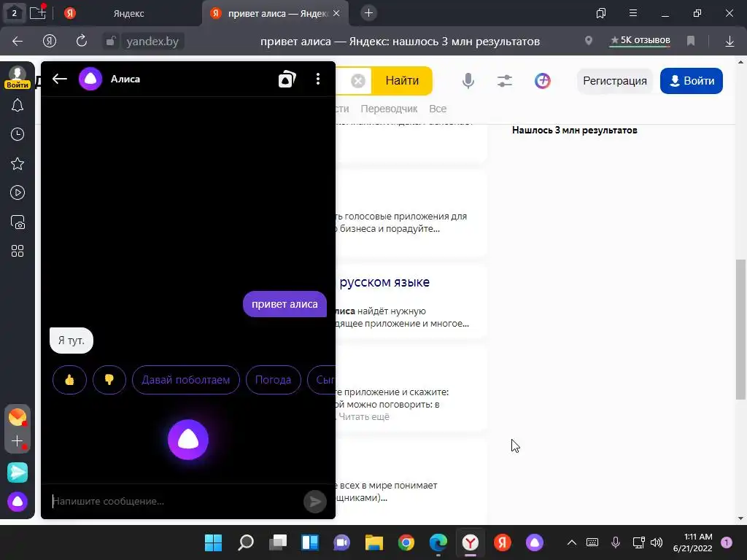Open Alice skills catalog icon in chat header
Image resolution: width=747 pixels, height=560 pixels.
coord(287,79)
